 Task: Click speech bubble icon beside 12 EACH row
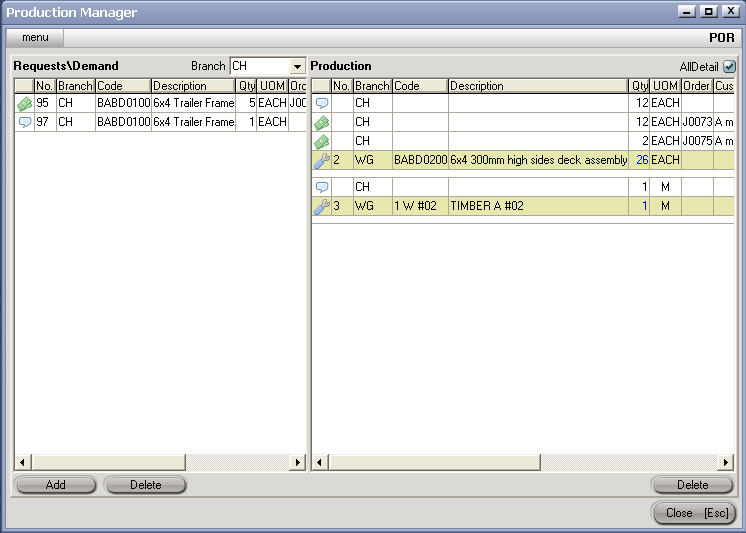pyautogui.click(x=322, y=103)
